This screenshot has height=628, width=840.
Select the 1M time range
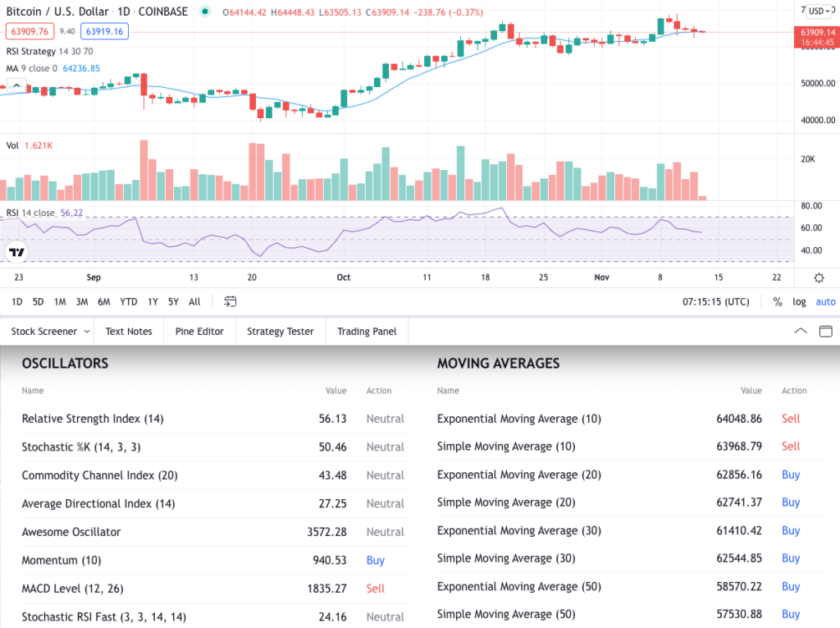tap(60, 302)
